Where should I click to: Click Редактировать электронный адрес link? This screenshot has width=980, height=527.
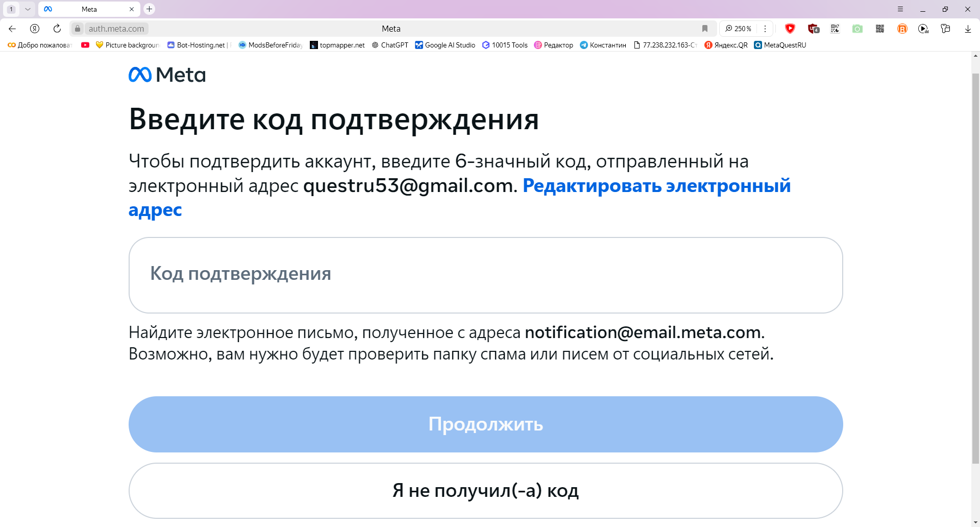pyautogui.click(x=655, y=185)
